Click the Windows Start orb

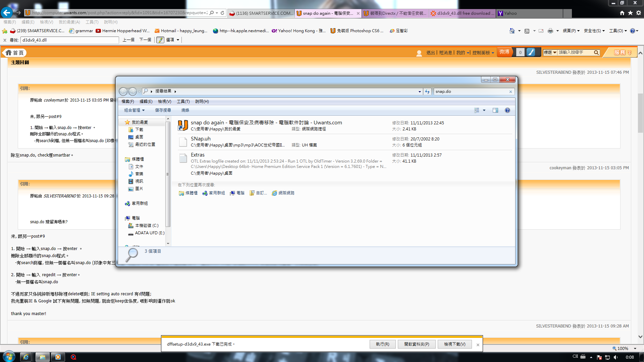(9, 357)
